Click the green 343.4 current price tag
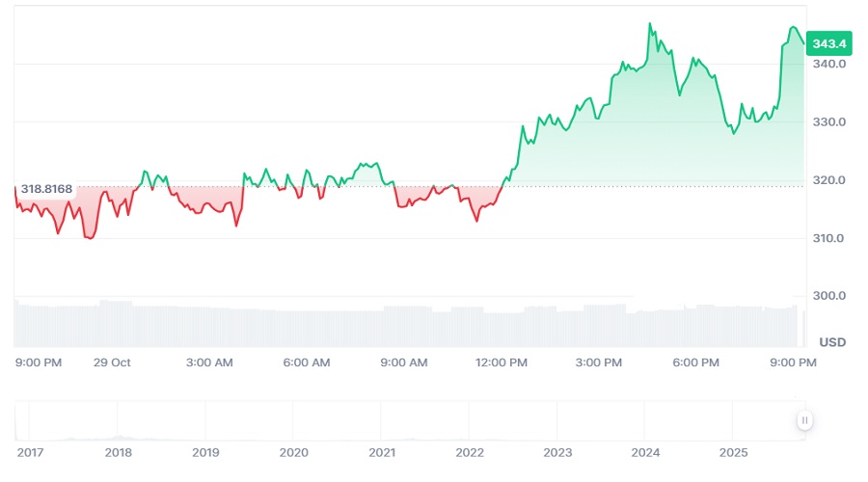Image resolution: width=868 pixels, height=482 pixels. tap(829, 43)
